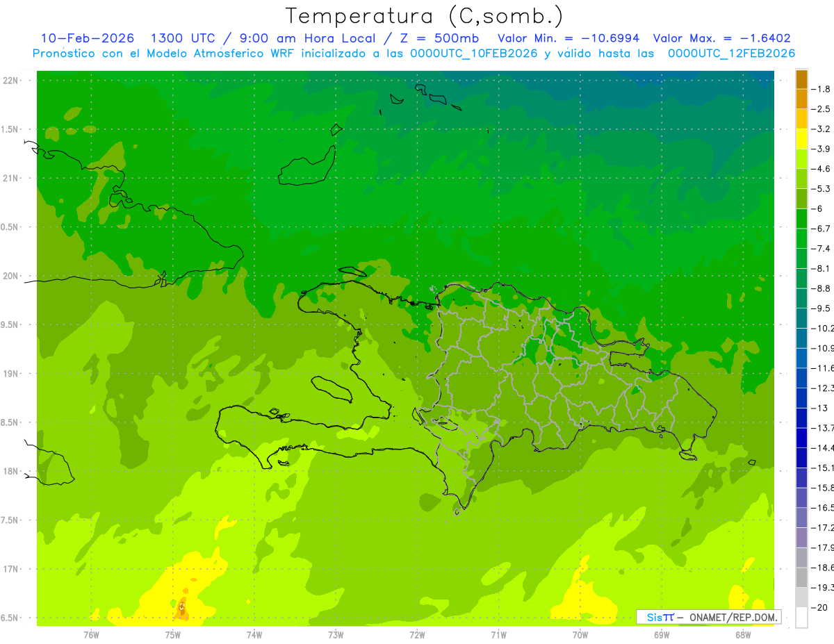Screen dimensions: 834x644
Task: Click the '-4.6' colorbar value
Action: click(821, 169)
